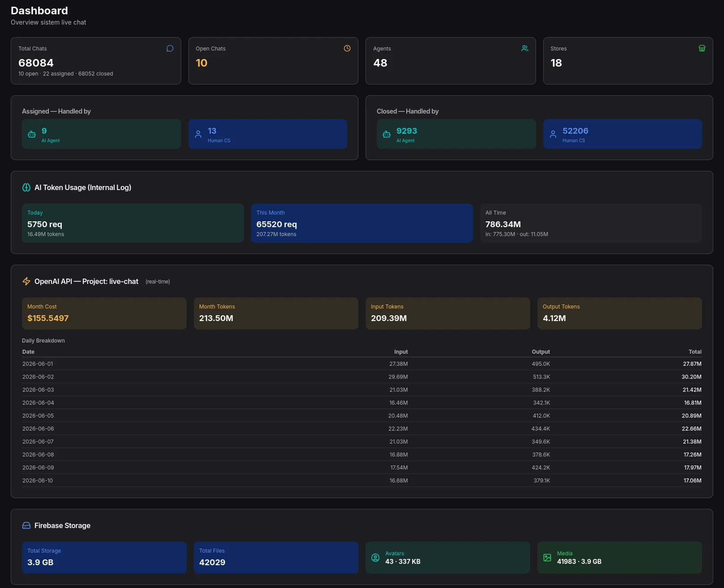724x588 pixels.
Task: Click the Output Tokens value 4.12M
Action: [554, 318]
